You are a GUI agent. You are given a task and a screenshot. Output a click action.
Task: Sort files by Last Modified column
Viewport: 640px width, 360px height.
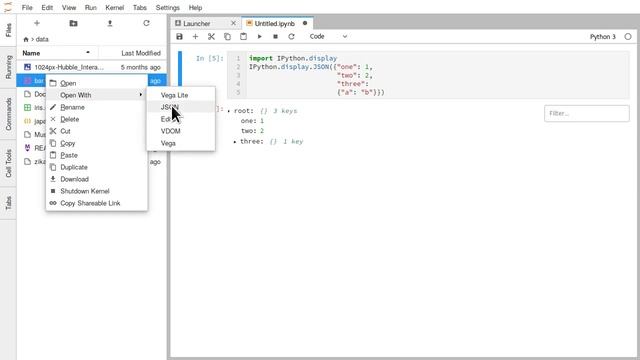133,53
